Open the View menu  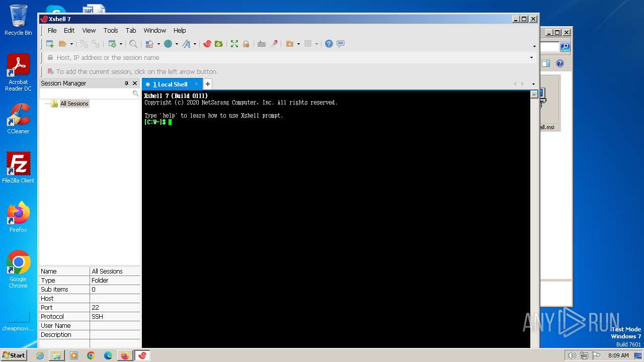89,30
